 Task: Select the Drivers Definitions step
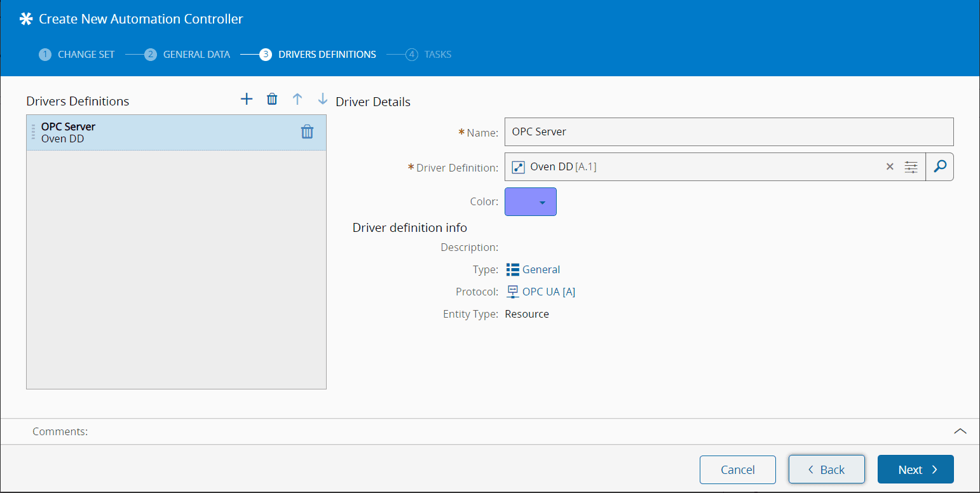click(318, 55)
